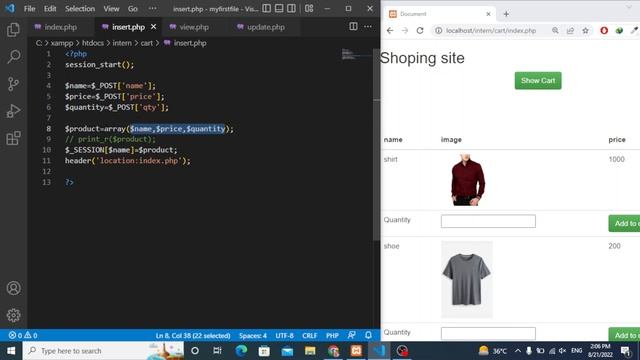Open the Source Control view
This screenshot has height=360, width=640.
tap(13, 84)
